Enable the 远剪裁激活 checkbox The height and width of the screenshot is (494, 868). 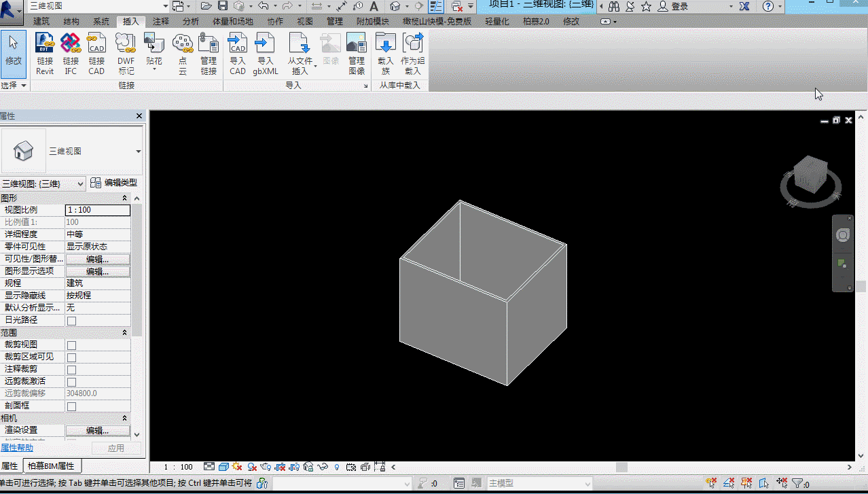[71, 382]
